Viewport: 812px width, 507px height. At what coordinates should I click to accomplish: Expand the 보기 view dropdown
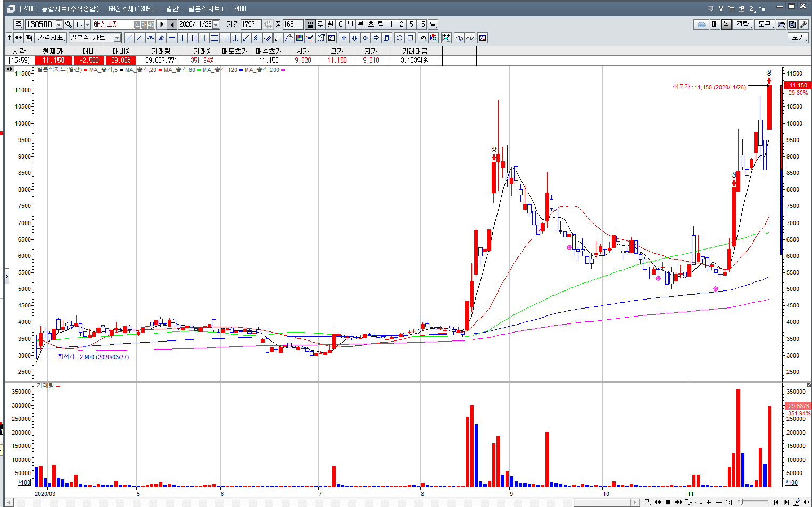798,38
